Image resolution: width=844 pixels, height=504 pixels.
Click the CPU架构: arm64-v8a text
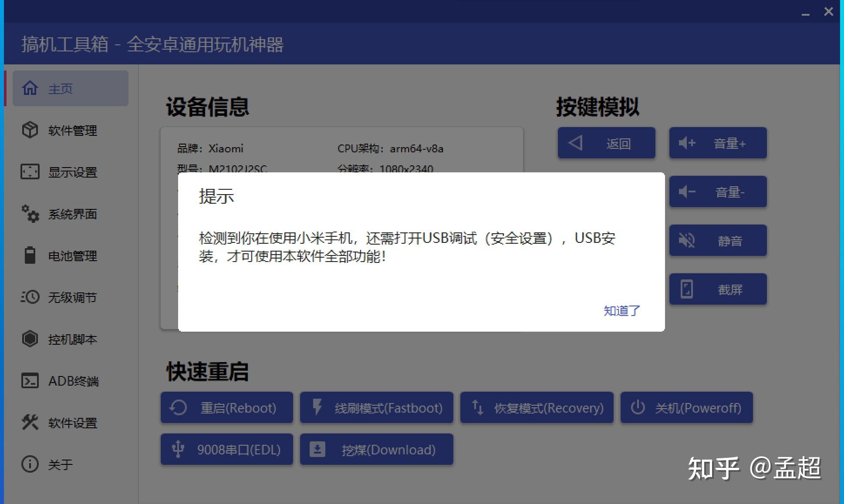[390, 148]
